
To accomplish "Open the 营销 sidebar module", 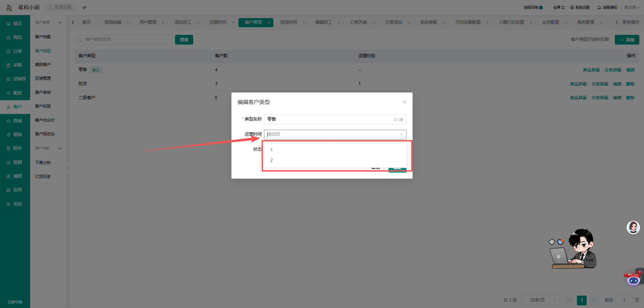I will (x=15, y=134).
